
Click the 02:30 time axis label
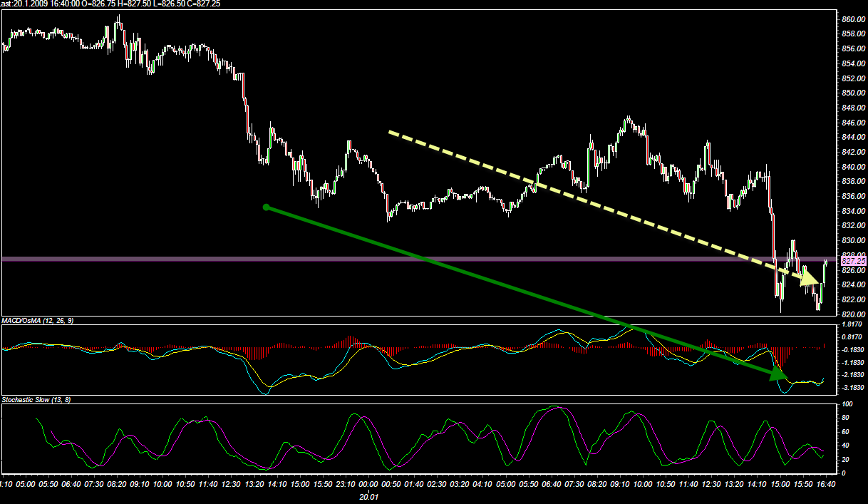coord(437,484)
